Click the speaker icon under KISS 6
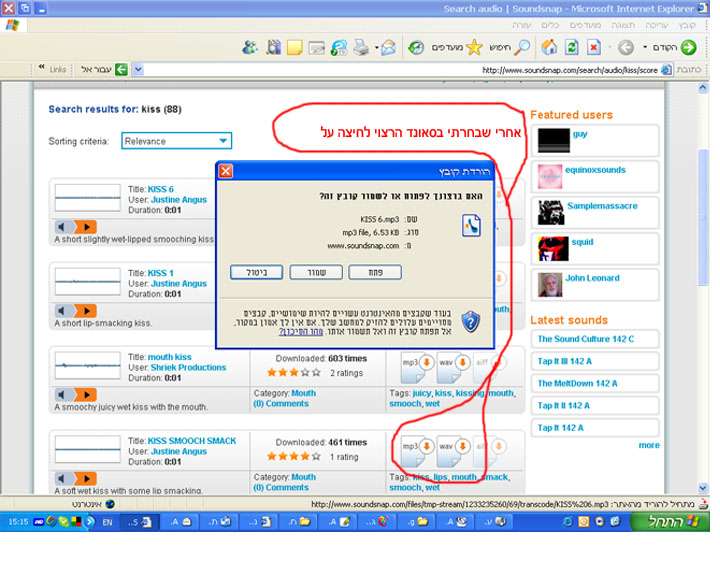 click(64, 227)
